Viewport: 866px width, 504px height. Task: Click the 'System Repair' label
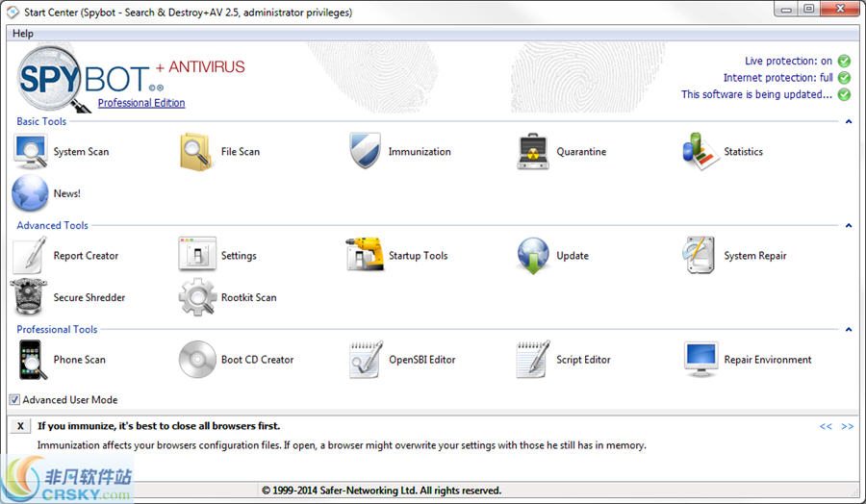click(755, 256)
